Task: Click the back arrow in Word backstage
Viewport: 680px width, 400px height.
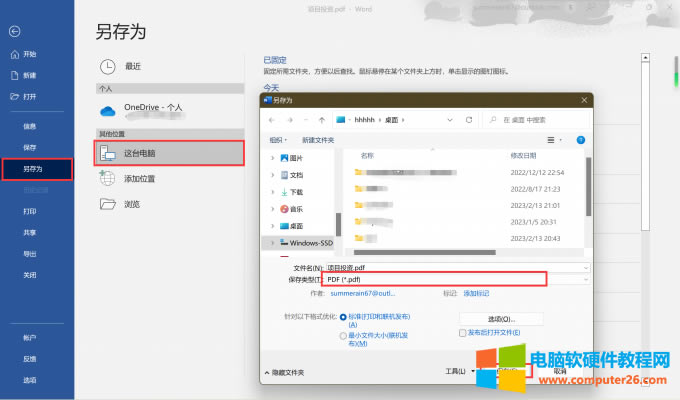Action: pos(13,31)
